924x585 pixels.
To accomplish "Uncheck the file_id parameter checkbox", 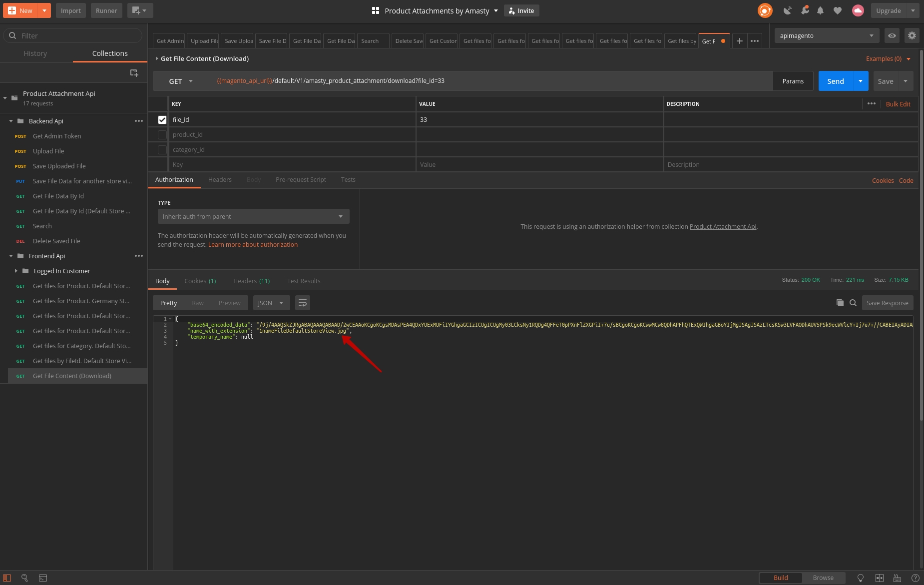I will [x=162, y=120].
